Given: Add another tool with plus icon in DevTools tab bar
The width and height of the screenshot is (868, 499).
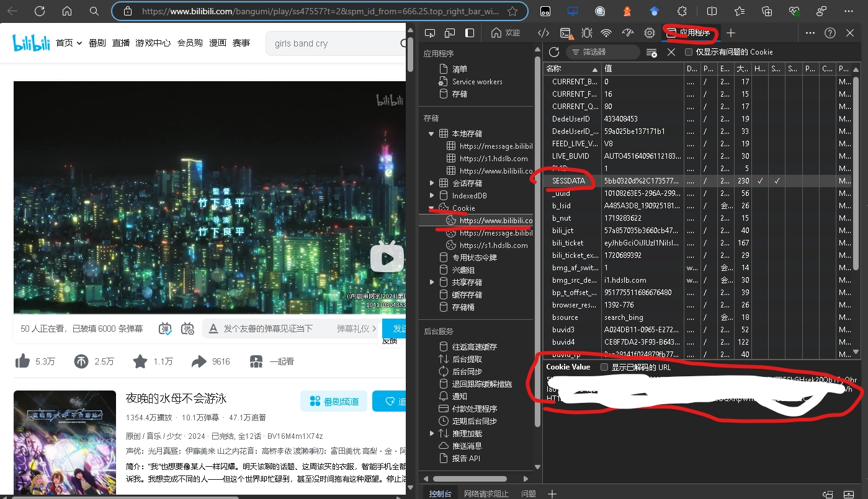Looking at the screenshot, I should tap(731, 33).
